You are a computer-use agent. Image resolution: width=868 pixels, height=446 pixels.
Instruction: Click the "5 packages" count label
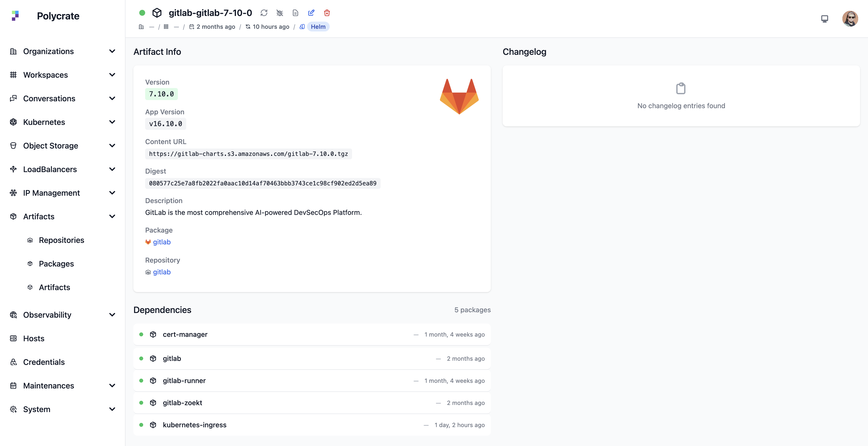472,310
